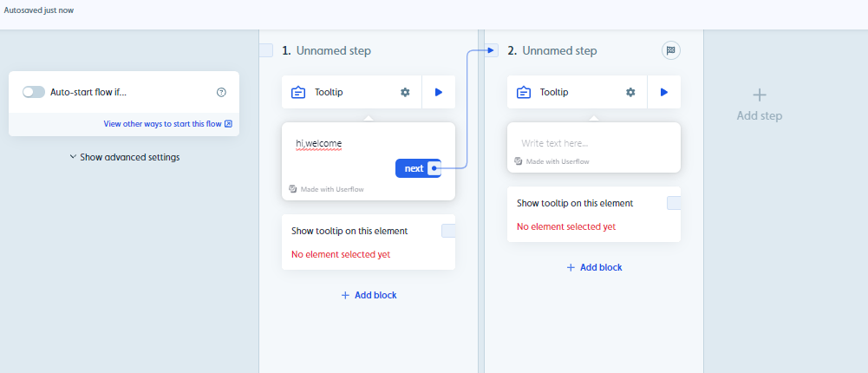Viewport: 868px width, 373px height.
Task: Open View other ways to start this flow
Action: pos(167,124)
